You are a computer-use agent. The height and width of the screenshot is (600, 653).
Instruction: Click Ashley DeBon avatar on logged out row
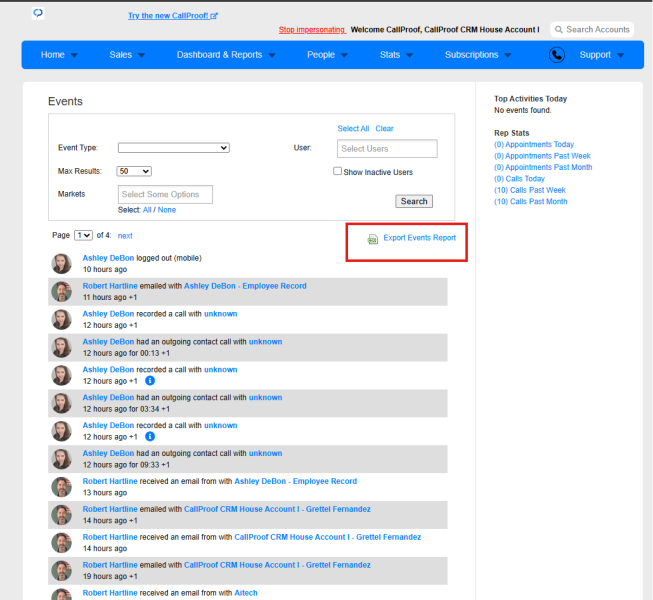62,264
